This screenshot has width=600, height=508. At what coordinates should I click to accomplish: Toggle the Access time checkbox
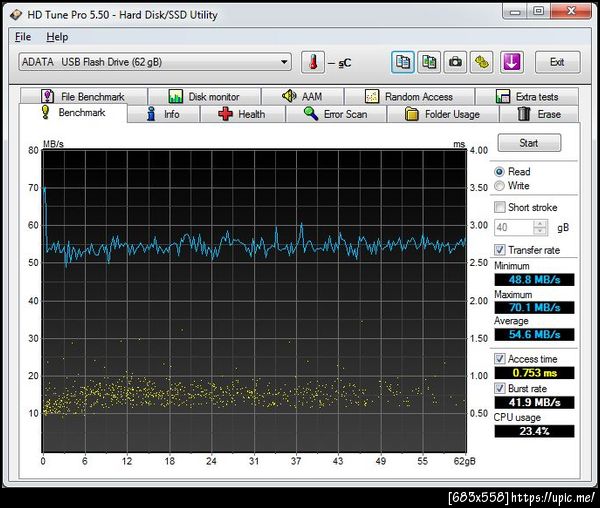click(501, 359)
